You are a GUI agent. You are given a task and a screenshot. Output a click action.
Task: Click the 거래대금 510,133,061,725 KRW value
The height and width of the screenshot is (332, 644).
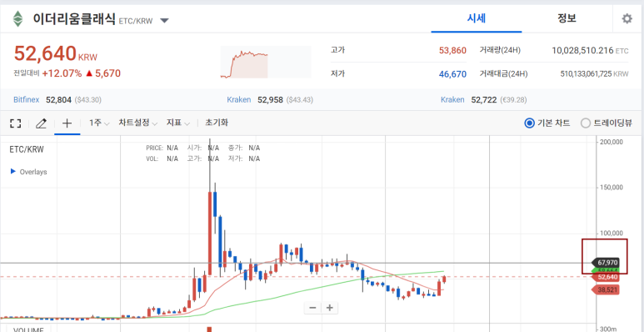[x=594, y=74]
